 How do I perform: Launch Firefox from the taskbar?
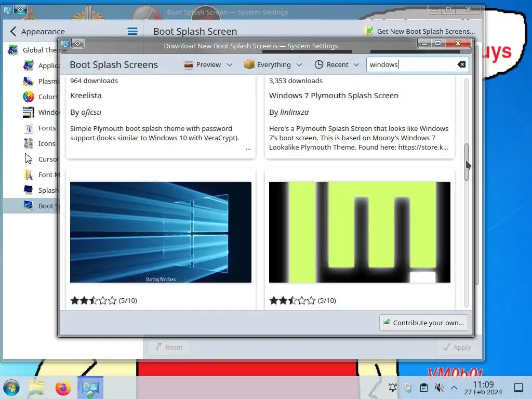pos(63,388)
